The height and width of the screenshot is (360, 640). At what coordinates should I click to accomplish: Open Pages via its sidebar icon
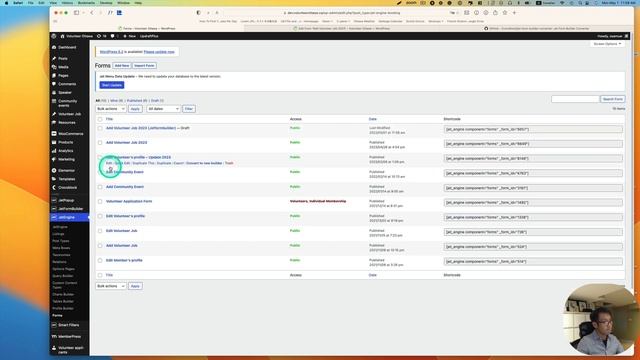(54, 76)
